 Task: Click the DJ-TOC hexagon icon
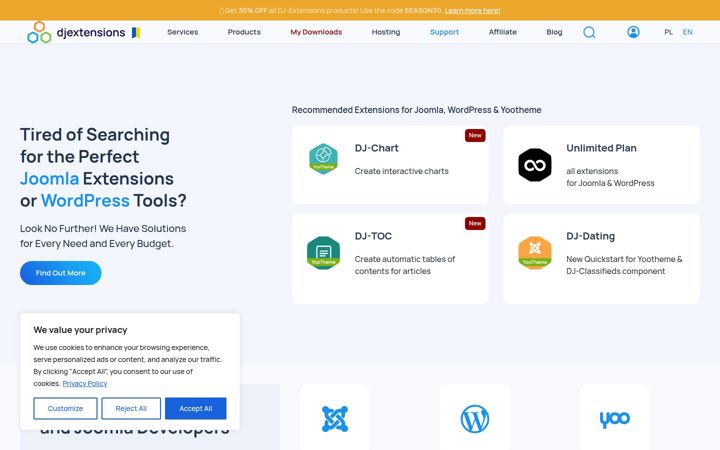click(x=323, y=253)
